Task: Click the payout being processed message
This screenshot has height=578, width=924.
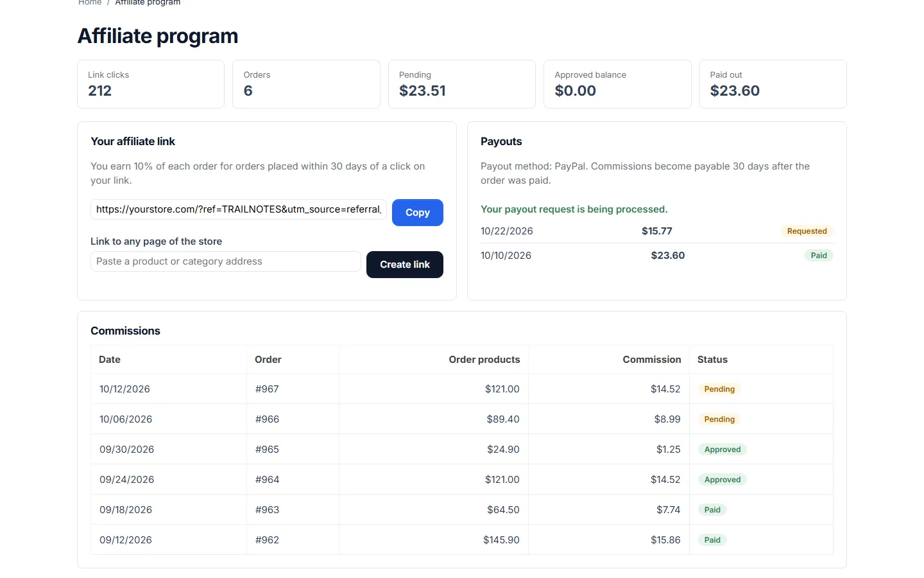Action: tap(574, 209)
